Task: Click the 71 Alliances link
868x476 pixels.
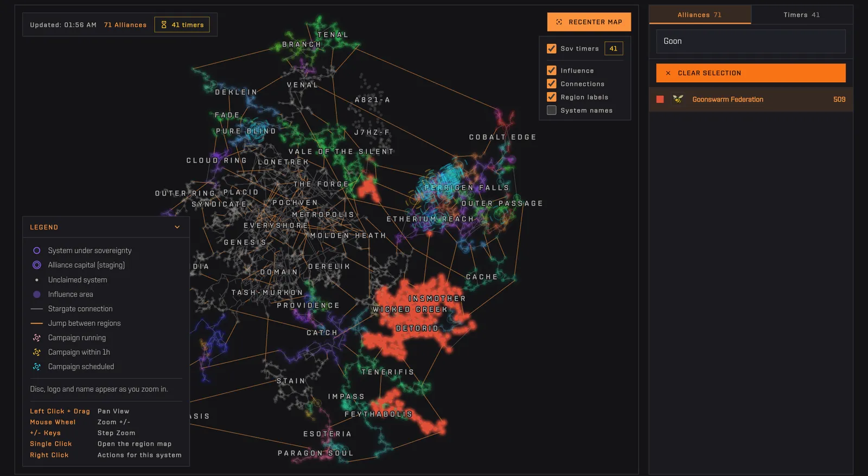Action: point(125,25)
